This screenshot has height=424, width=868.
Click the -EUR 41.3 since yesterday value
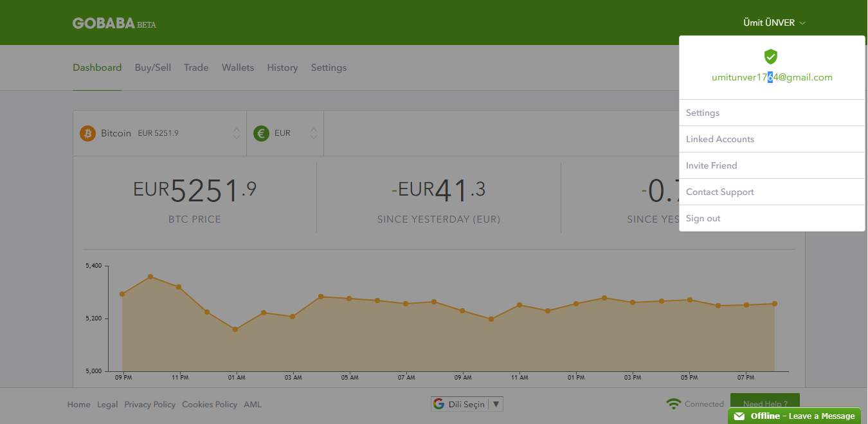439,190
